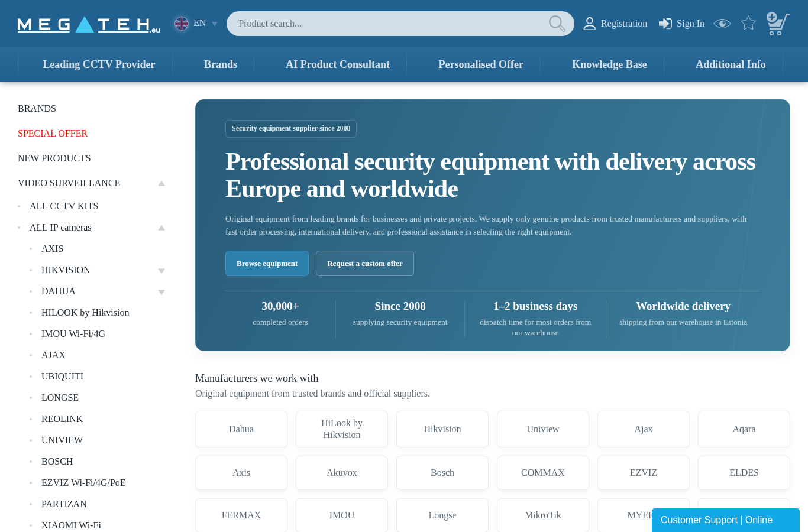Image resolution: width=808 pixels, height=532 pixels.
Task: Open Personalised Offer menu item
Action: pos(481,64)
